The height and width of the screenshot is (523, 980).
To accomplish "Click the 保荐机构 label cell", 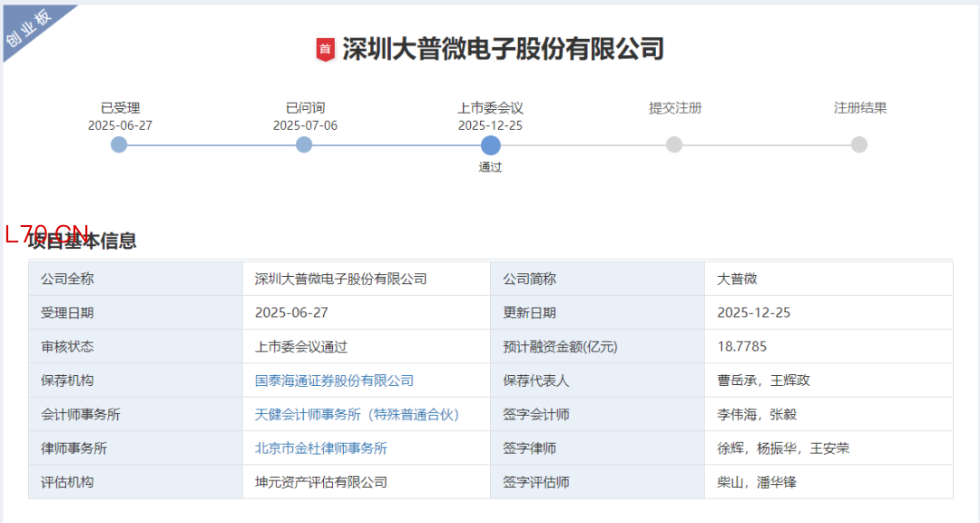I will tap(135, 380).
